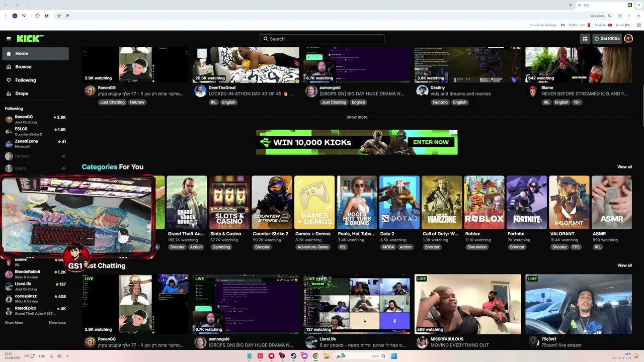Open Destiny's channel avatar
Image resolution: width=644 pixels, height=362 pixels.
(422, 91)
